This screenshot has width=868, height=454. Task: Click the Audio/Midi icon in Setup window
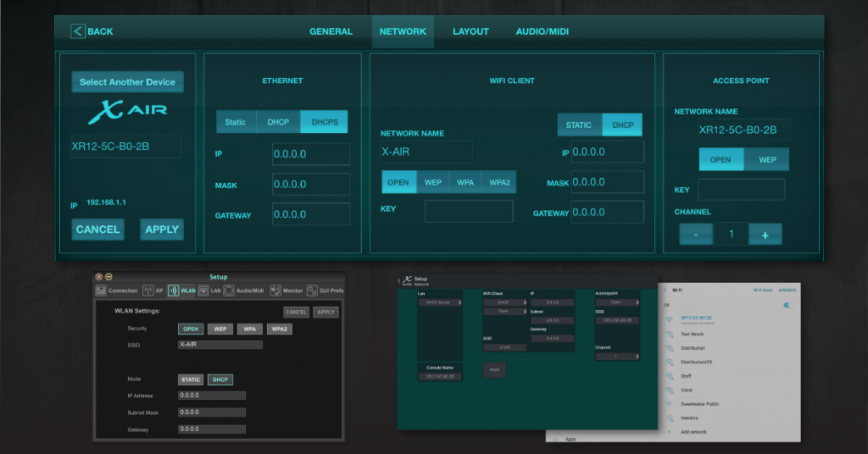[x=229, y=290]
